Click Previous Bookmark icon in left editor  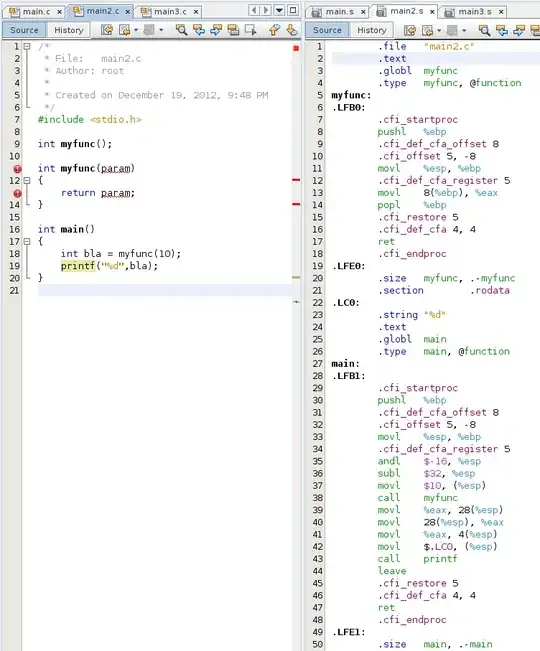[274, 30]
